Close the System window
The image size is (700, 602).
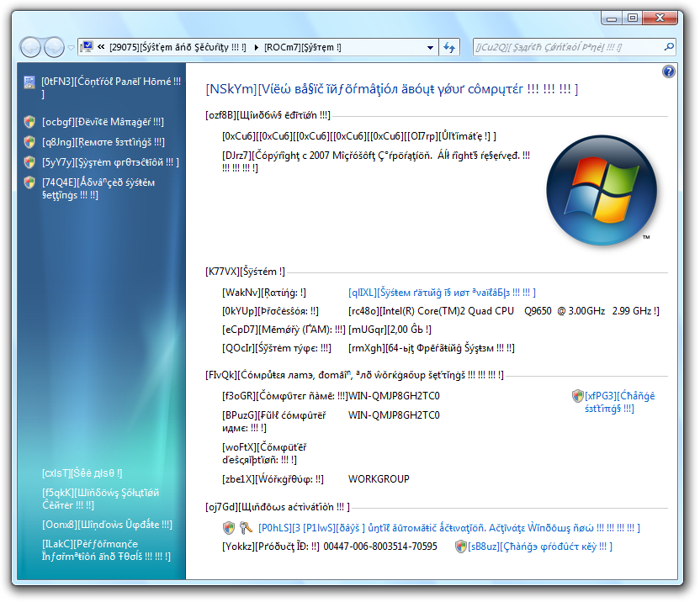(x=660, y=18)
